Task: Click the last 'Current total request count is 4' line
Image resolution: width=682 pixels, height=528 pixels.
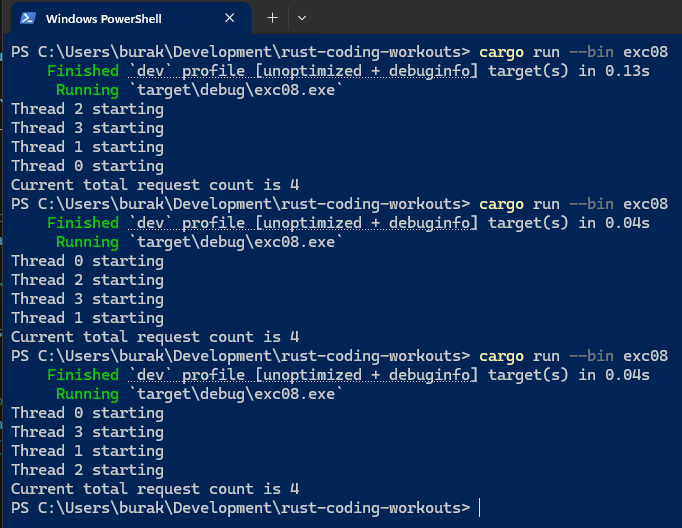Action: click(x=155, y=489)
